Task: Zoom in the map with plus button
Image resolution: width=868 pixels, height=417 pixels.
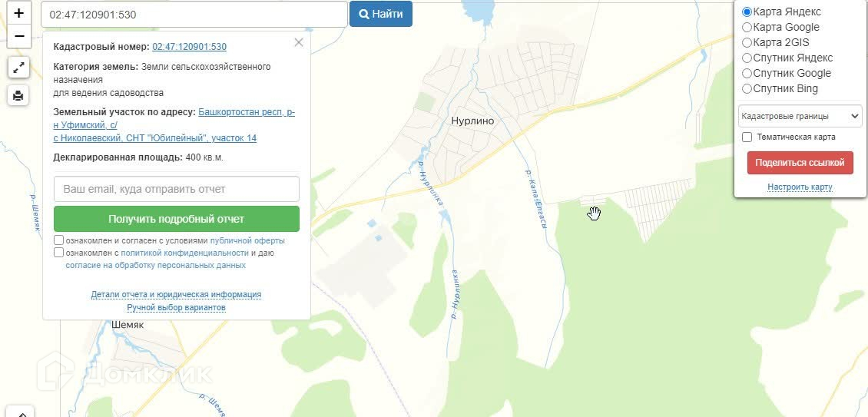Action: (19, 14)
